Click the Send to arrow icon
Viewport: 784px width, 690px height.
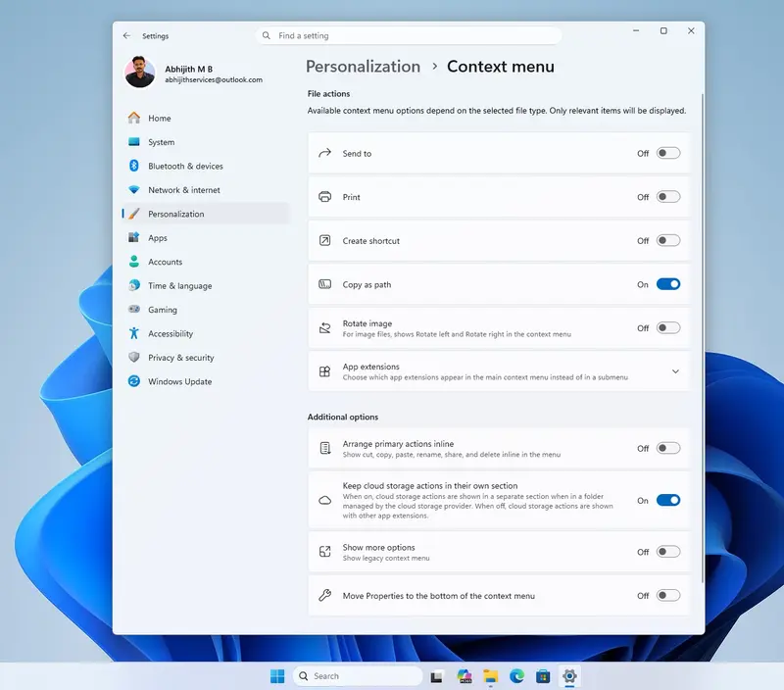(325, 153)
